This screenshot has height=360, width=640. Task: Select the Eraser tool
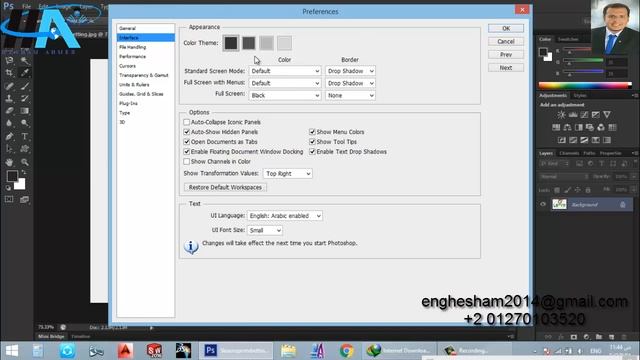tap(9, 111)
